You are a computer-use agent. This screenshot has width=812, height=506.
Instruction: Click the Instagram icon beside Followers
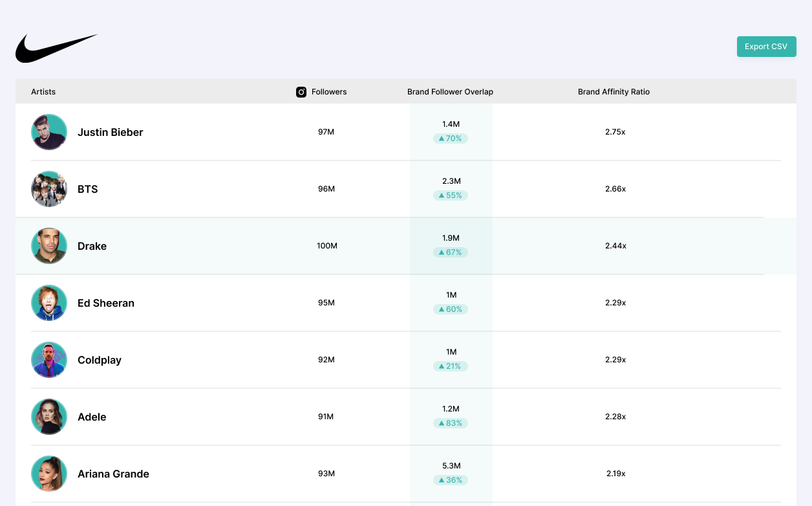[301, 92]
